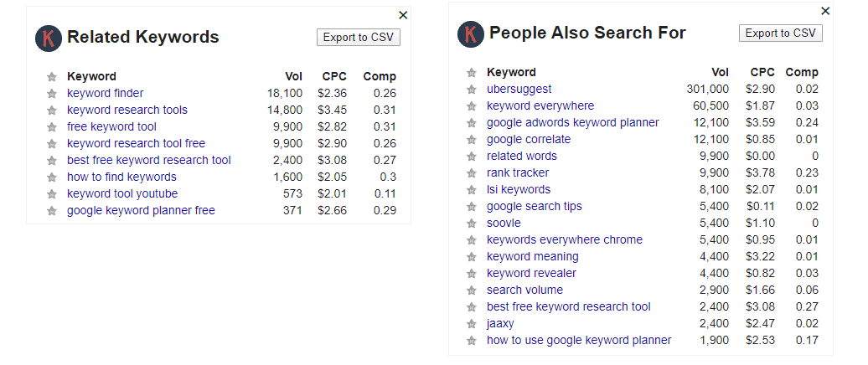Viewport: 868px width, 365px height.
Task: Click star beside 'google correlate'
Action: click(472, 140)
